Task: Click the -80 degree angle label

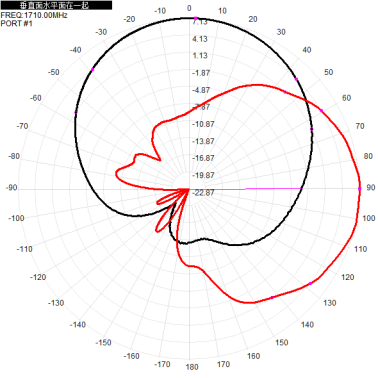Action: pos(14,156)
